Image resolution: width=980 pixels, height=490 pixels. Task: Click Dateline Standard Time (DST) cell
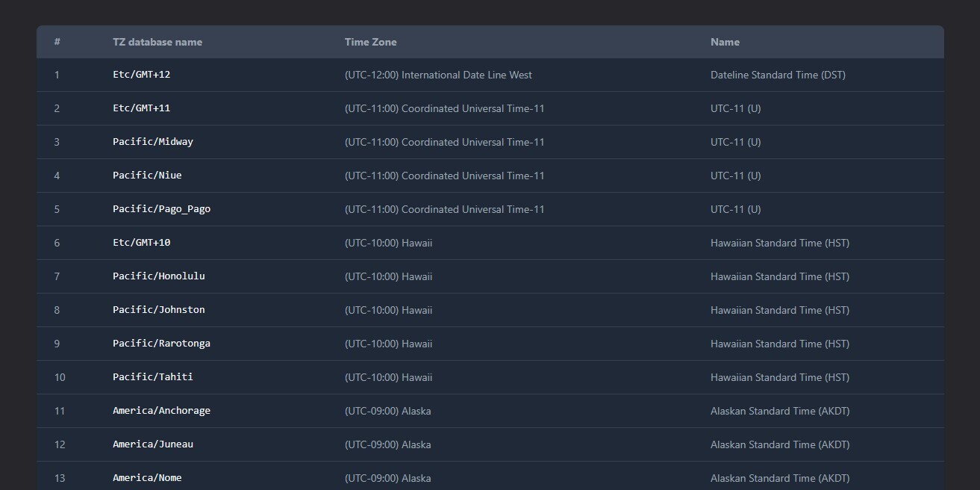778,75
